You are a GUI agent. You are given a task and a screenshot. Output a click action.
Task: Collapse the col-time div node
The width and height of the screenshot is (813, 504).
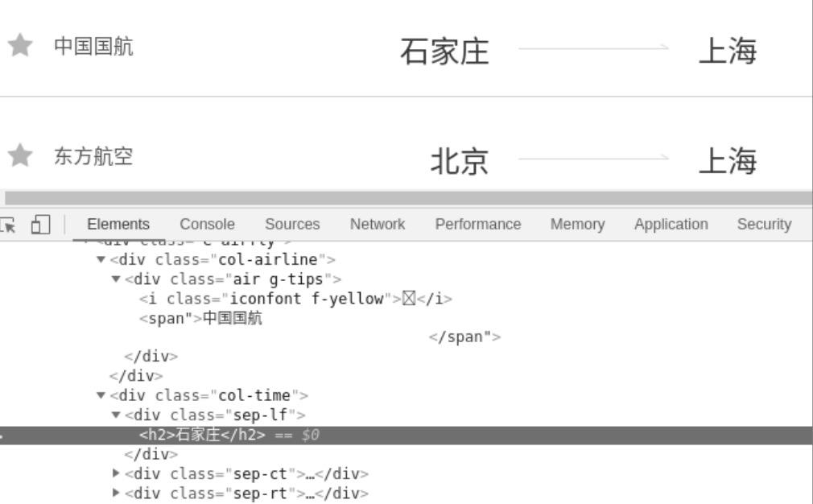click(101, 395)
